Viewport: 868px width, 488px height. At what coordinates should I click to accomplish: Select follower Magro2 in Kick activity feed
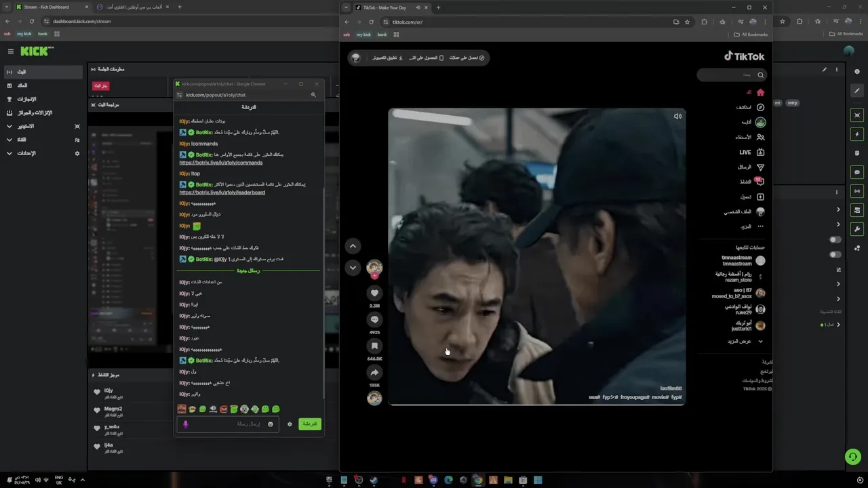pyautogui.click(x=113, y=409)
